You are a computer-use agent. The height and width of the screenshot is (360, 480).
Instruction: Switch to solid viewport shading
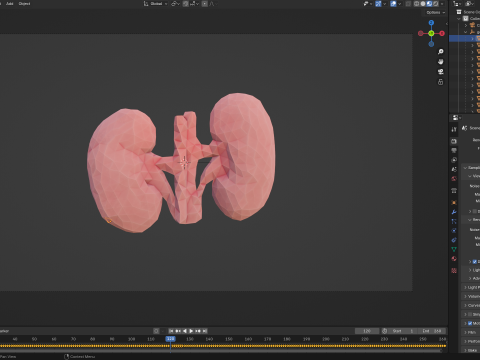click(x=423, y=4)
